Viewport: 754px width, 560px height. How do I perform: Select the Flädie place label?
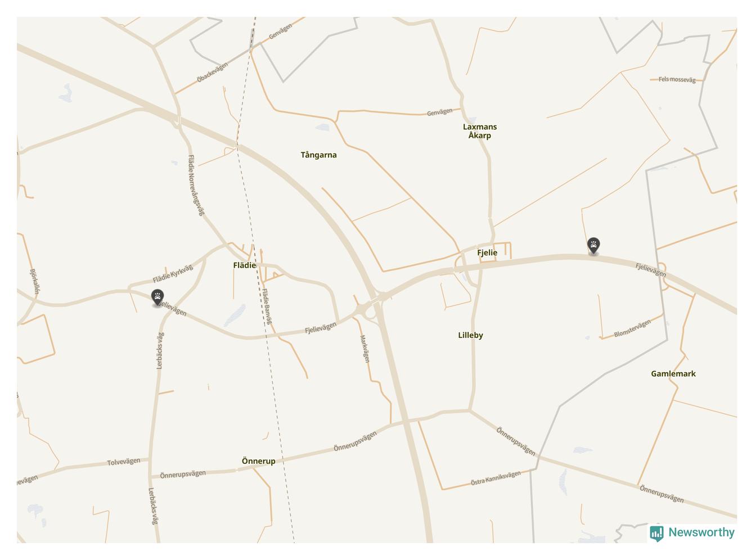[244, 265]
